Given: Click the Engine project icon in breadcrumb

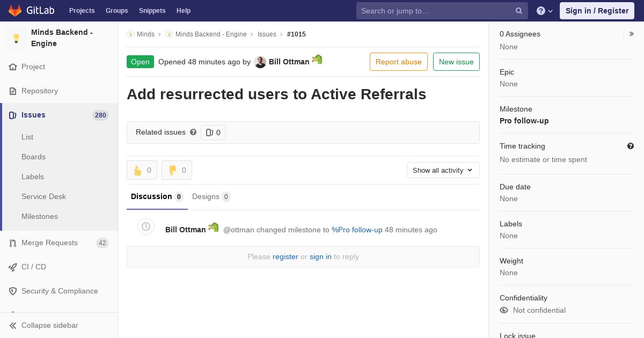Looking at the screenshot, I should tap(169, 34).
